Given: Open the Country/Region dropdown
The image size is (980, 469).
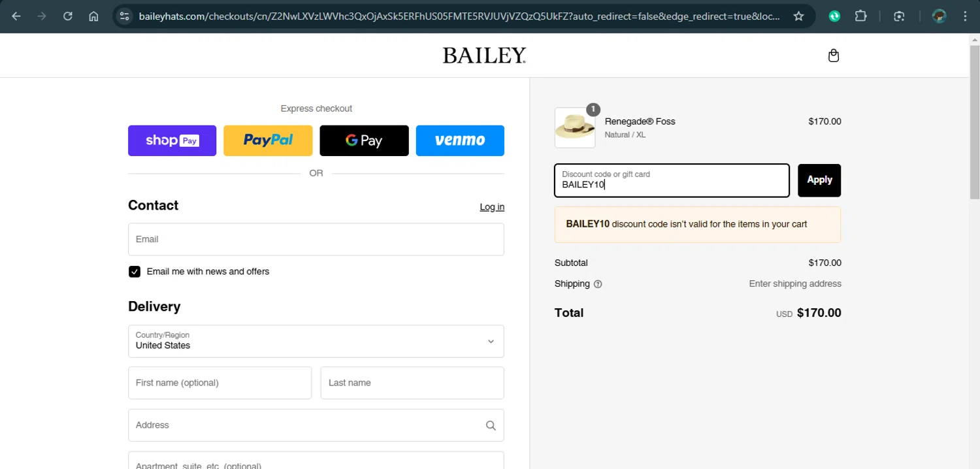Looking at the screenshot, I should (x=316, y=341).
